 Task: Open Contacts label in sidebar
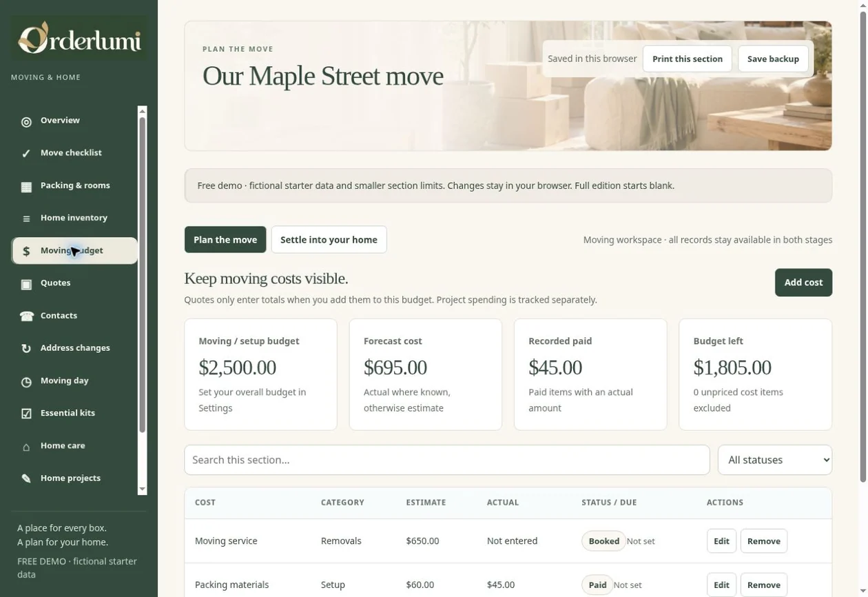click(x=59, y=315)
